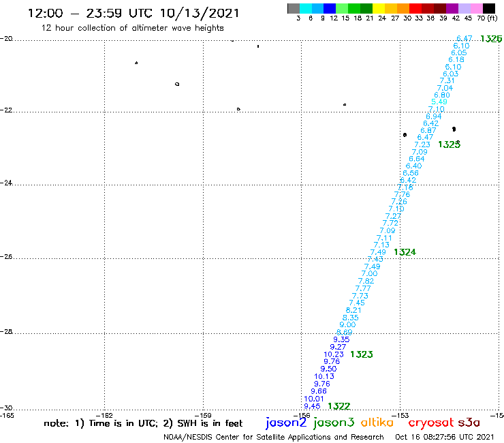The height and width of the screenshot is (443, 504).
Task: Click the cyan 5.49 wave height reading
Action: (x=439, y=102)
